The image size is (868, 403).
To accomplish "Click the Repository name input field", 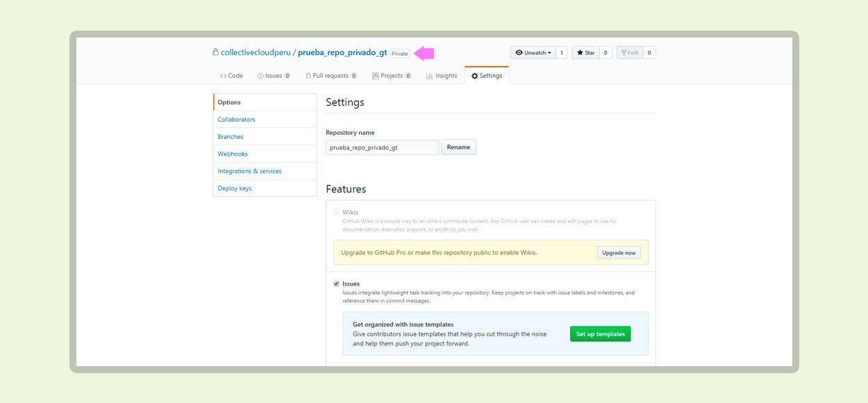I will (x=383, y=147).
